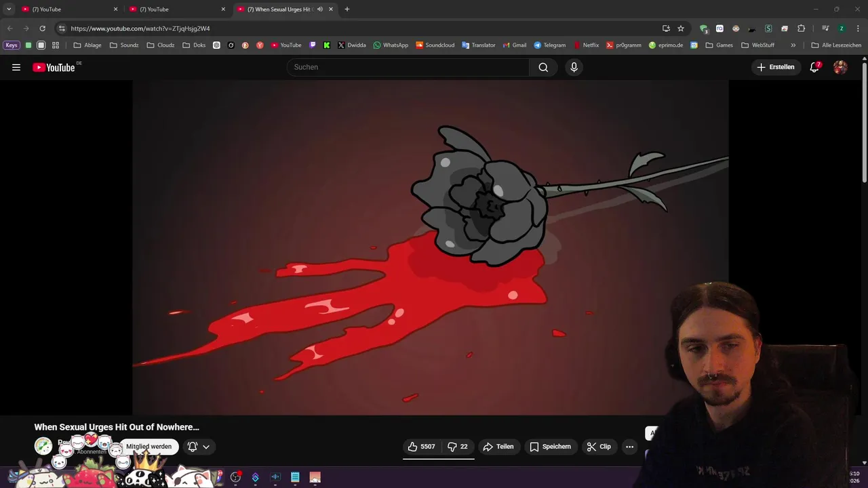Open the Soundcloud bookmark
Viewport: 868px width, 488px height.
point(435,45)
